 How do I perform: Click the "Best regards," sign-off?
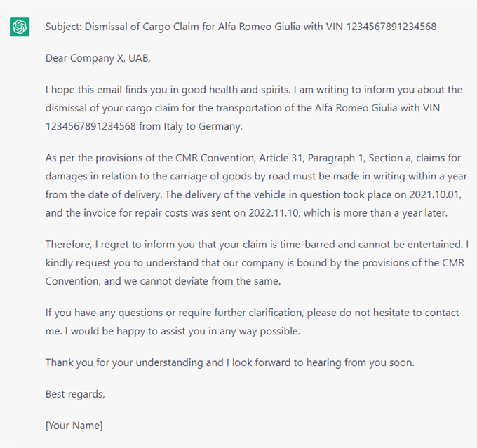tap(75, 394)
